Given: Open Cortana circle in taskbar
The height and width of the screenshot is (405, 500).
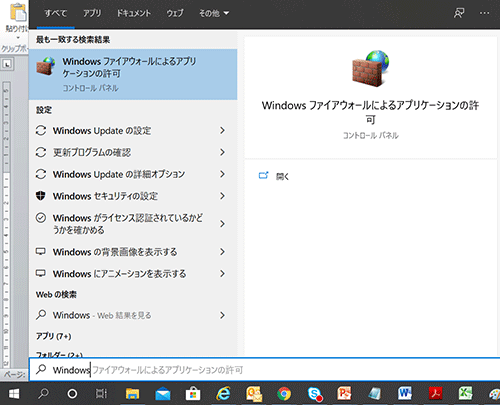Looking at the screenshot, I should click(x=72, y=394).
